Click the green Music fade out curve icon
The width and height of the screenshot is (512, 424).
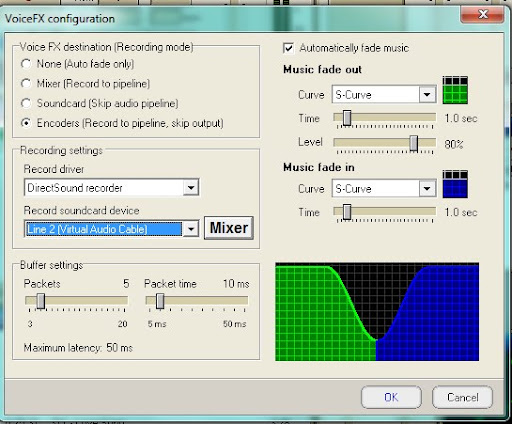pyautogui.click(x=455, y=90)
